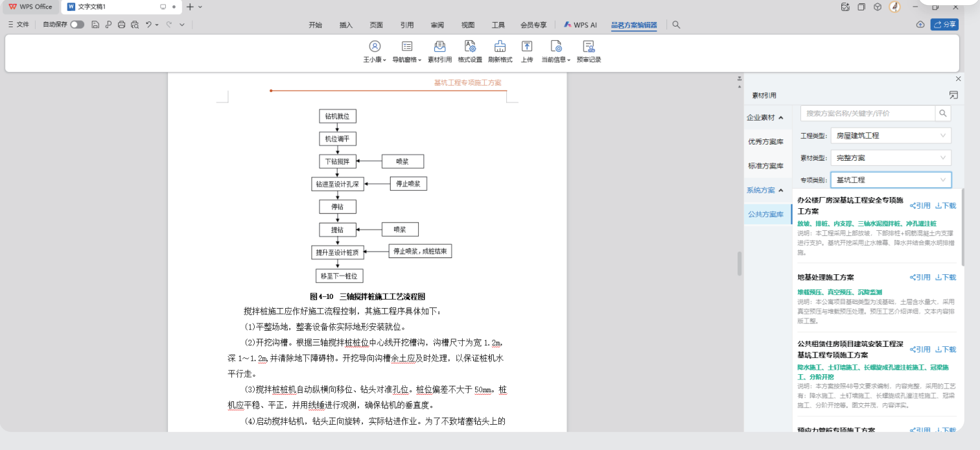The image size is (980, 450).
Task: Click the overlapping windows icon in title bar
Action: click(861, 6)
